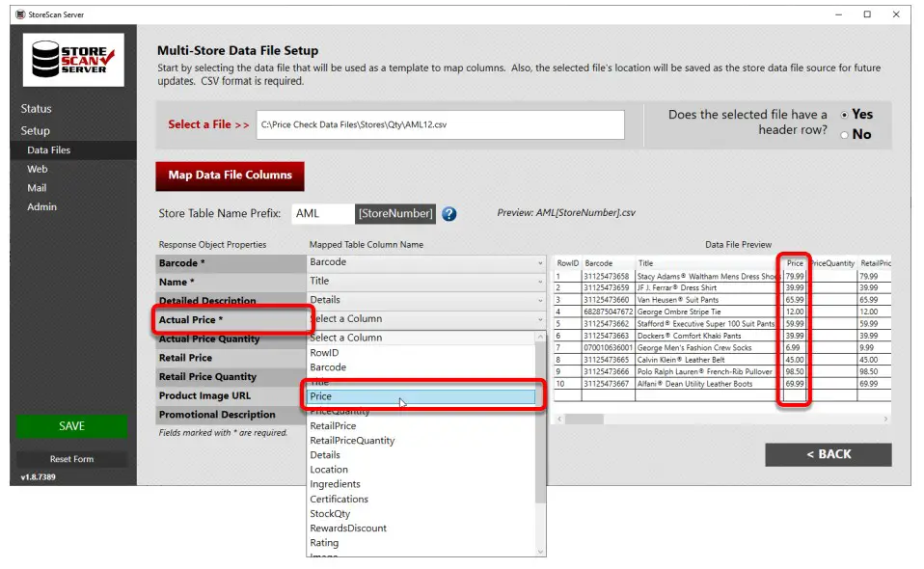Click the dropdown list scroll-down arrow
The image size is (924, 569).
pos(540,552)
